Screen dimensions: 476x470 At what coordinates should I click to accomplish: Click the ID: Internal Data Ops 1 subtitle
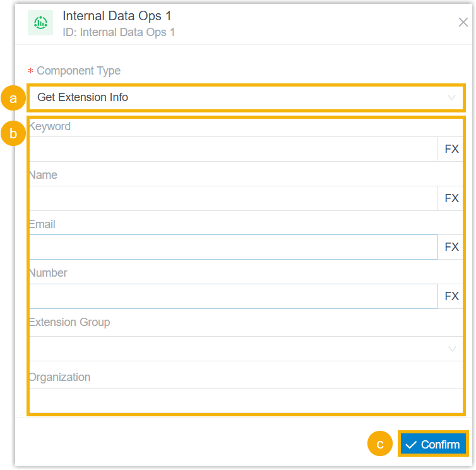119,32
